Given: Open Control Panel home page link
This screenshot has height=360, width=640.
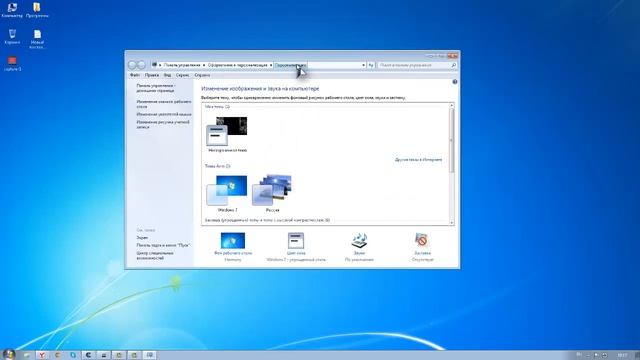Looking at the screenshot, I should point(156,88).
